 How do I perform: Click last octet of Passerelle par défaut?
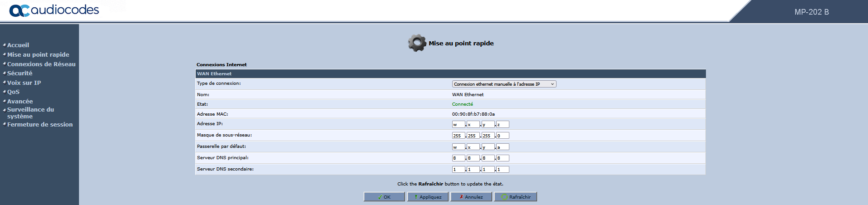coord(503,147)
